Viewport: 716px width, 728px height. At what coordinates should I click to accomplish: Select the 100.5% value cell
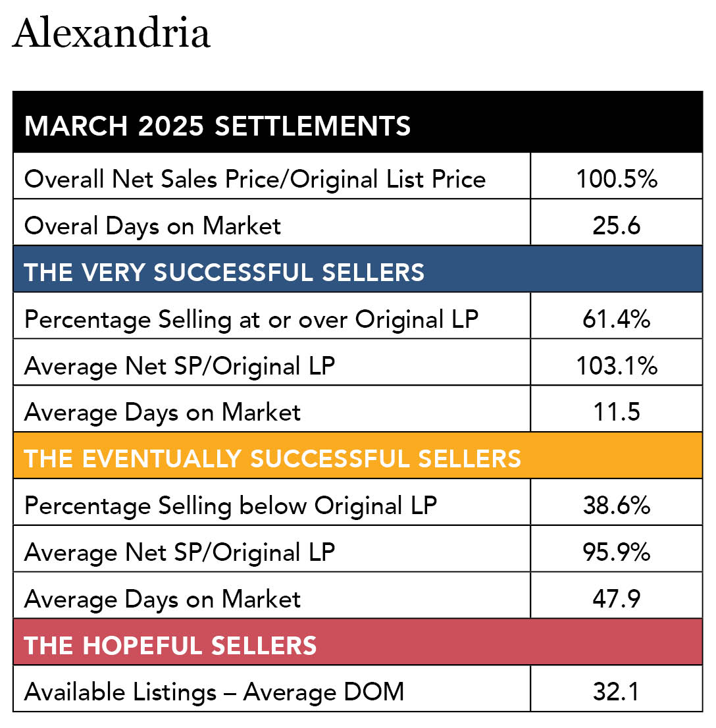[x=616, y=179]
